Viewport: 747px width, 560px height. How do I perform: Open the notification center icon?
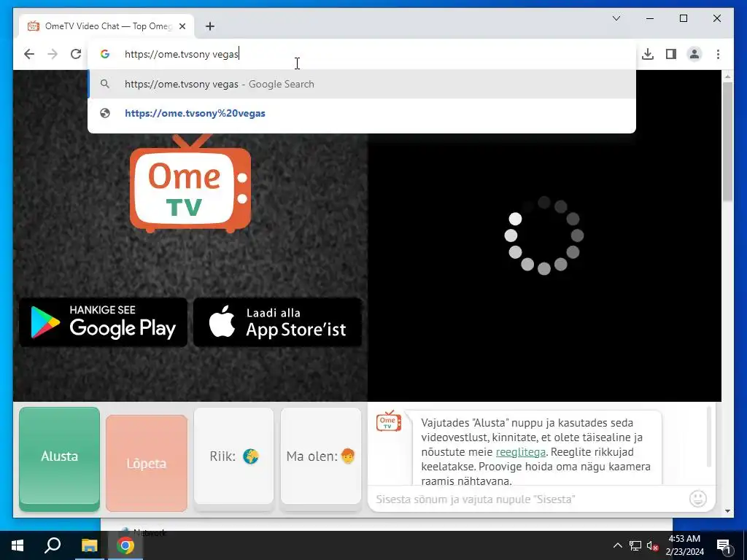(724, 545)
